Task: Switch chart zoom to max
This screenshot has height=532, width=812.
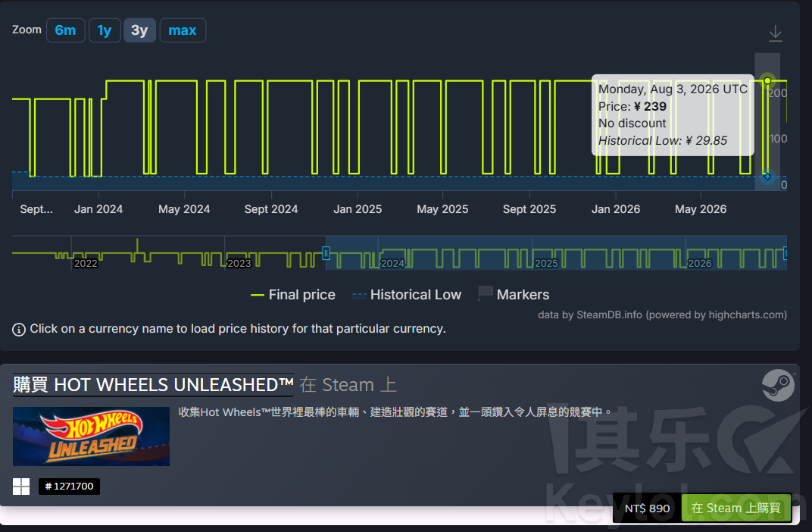Action: (x=183, y=30)
